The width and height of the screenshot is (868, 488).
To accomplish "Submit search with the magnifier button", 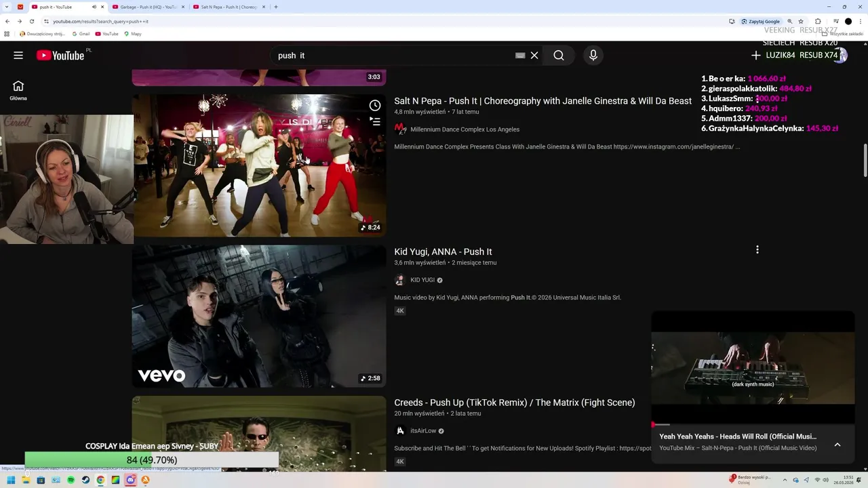I will 559,56.
